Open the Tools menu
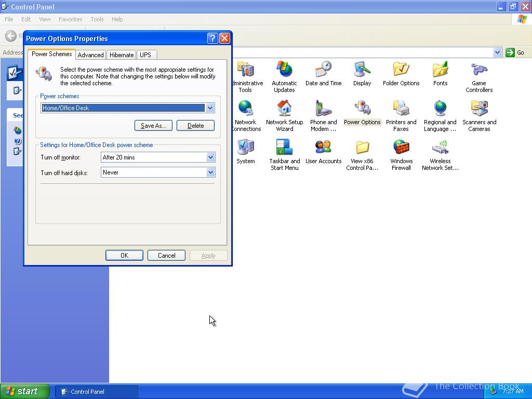532x399 pixels. pyautogui.click(x=97, y=19)
